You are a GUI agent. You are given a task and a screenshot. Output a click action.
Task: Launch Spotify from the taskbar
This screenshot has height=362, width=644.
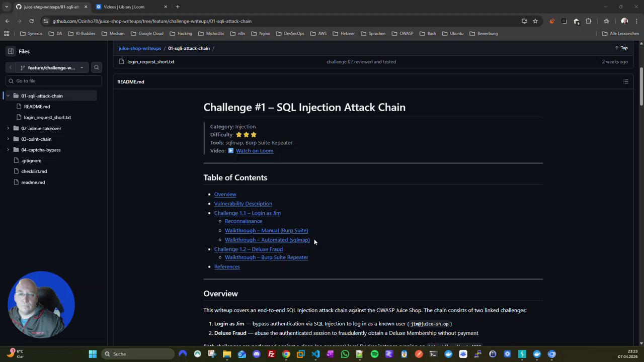pos(374,354)
